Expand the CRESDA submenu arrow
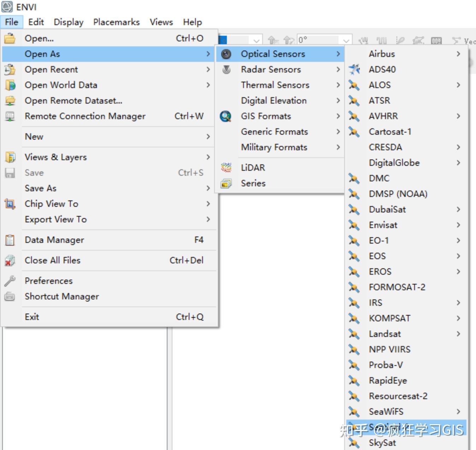 pyautogui.click(x=458, y=147)
